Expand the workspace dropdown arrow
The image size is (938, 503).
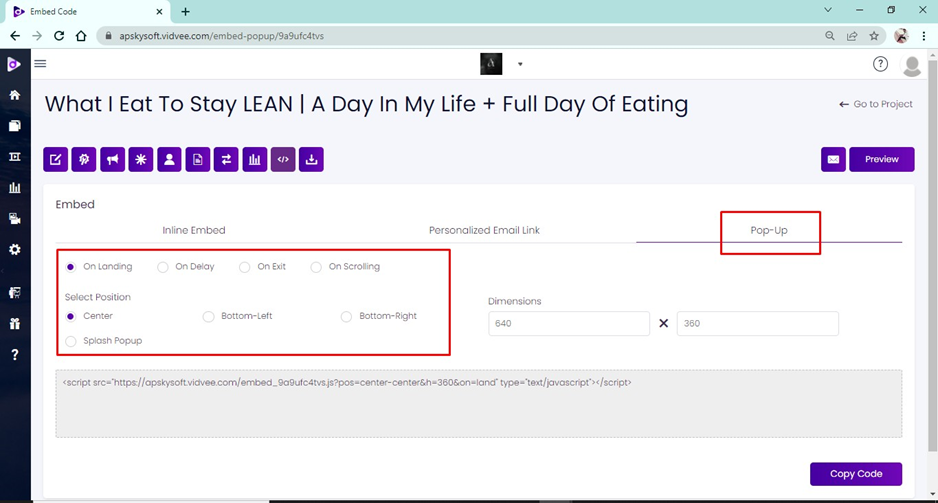[520, 64]
